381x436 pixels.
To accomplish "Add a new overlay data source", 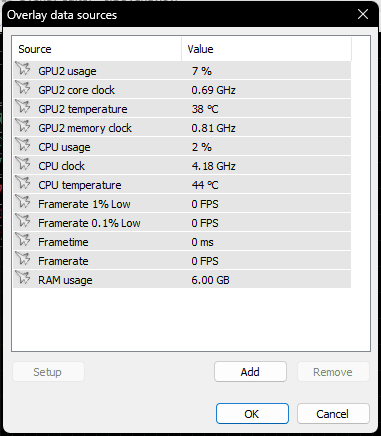I will click(x=250, y=372).
